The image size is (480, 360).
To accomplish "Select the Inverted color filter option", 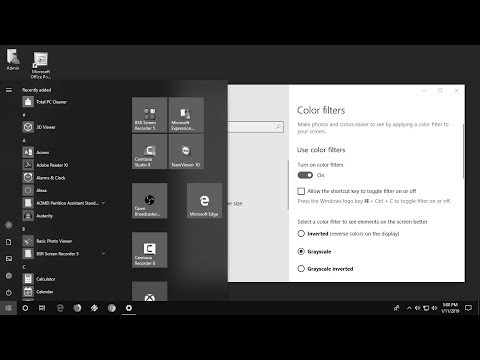I will 301,233.
